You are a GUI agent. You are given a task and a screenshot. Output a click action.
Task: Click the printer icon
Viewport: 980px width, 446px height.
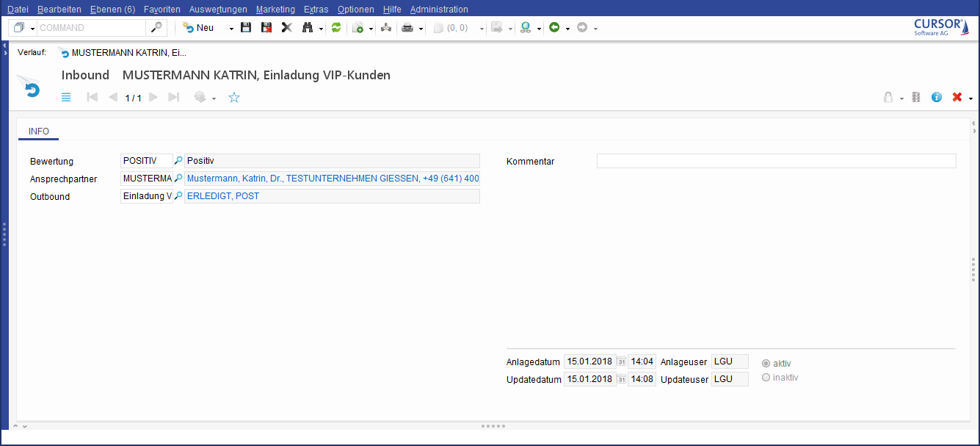(x=407, y=28)
